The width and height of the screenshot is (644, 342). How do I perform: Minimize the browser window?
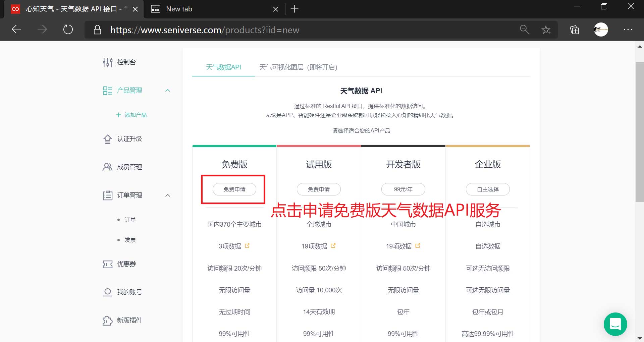click(x=577, y=6)
